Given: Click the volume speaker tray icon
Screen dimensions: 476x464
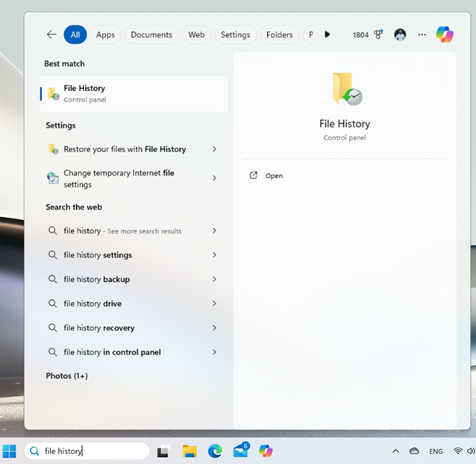Looking at the screenshot, I should coord(471,451).
